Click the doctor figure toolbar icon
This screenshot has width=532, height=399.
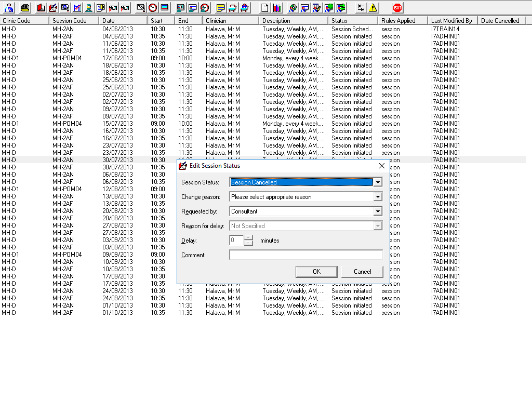pos(9,7)
